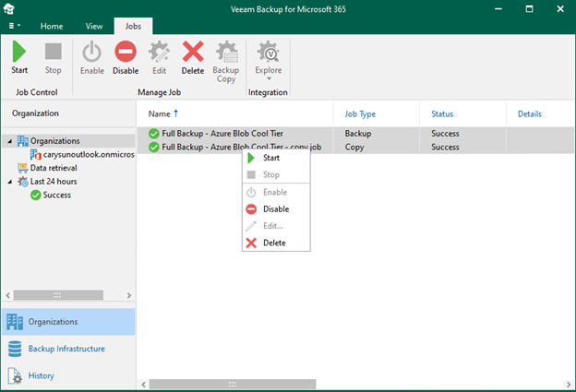Click the Backup Copy ribbon button
The width and height of the screenshot is (576, 392).
tap(226, 62)
